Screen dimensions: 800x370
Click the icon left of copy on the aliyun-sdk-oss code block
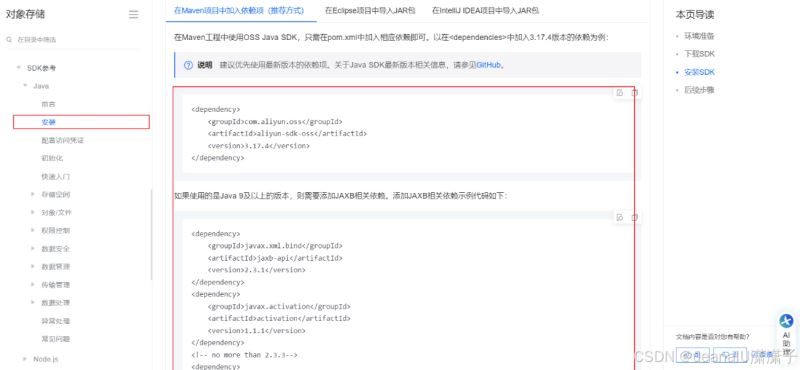tap(620, 93)
